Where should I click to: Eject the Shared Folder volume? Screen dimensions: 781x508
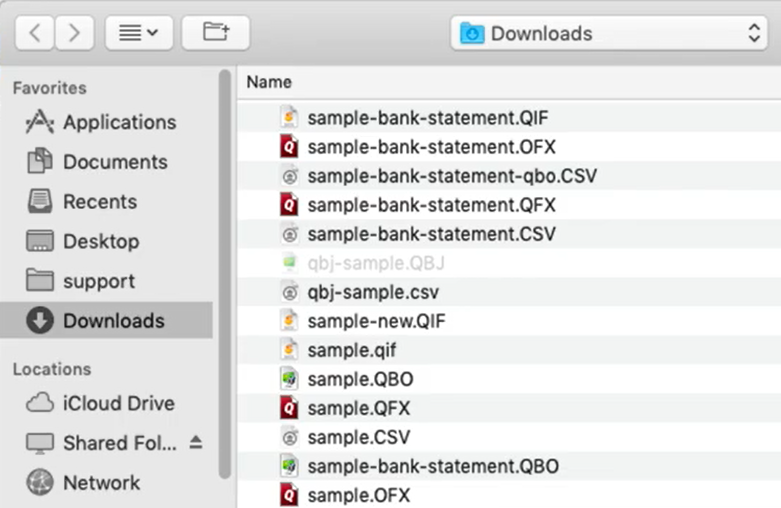196,442
